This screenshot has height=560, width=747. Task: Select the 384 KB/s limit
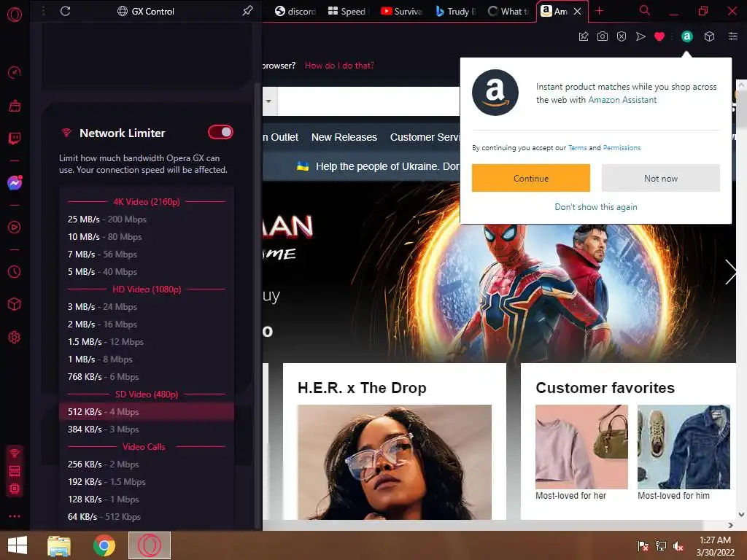coord(147,429)
